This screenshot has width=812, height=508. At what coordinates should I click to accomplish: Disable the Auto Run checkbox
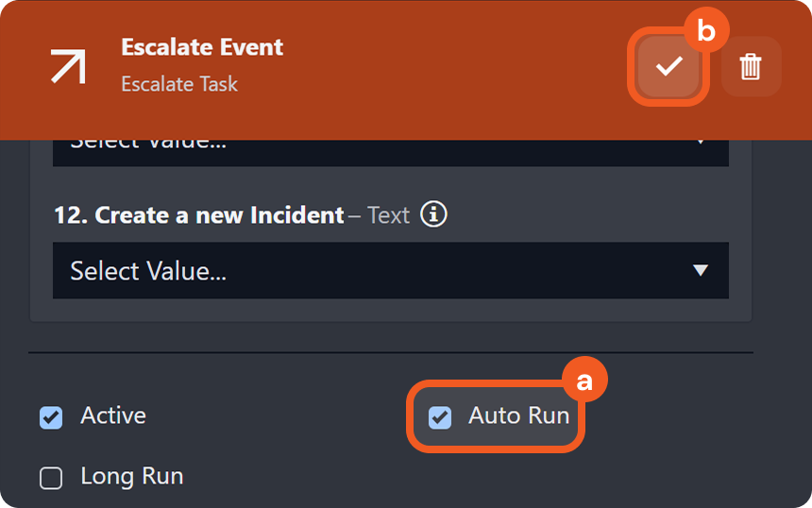coord(440,417)
